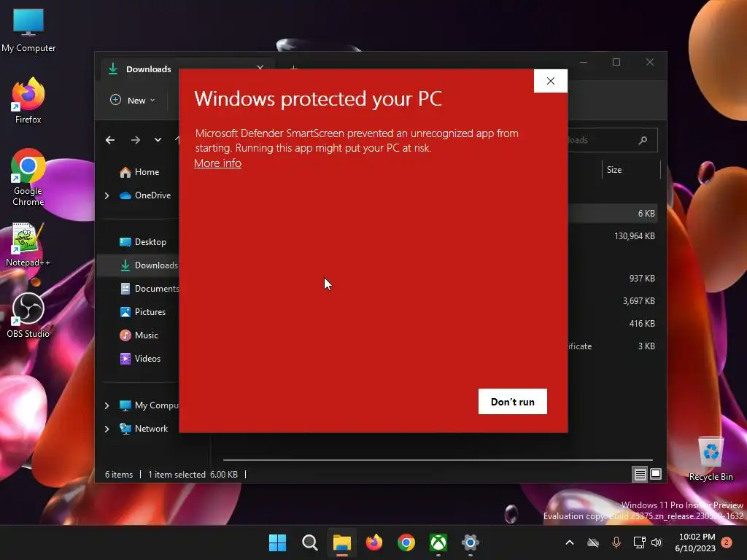Open Music in navigation pane
The image size is (747, 560).
[x=139, y=335]
